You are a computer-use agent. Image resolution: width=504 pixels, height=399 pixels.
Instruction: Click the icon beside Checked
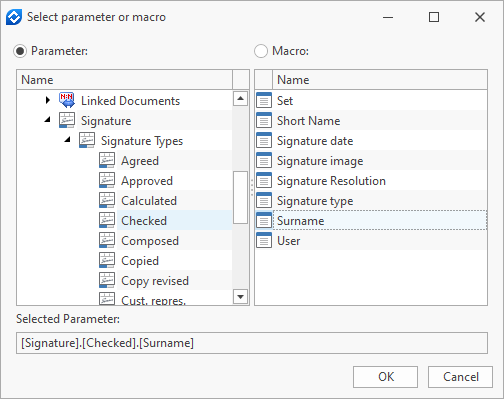pyautogui.click(x=107, y=220)
